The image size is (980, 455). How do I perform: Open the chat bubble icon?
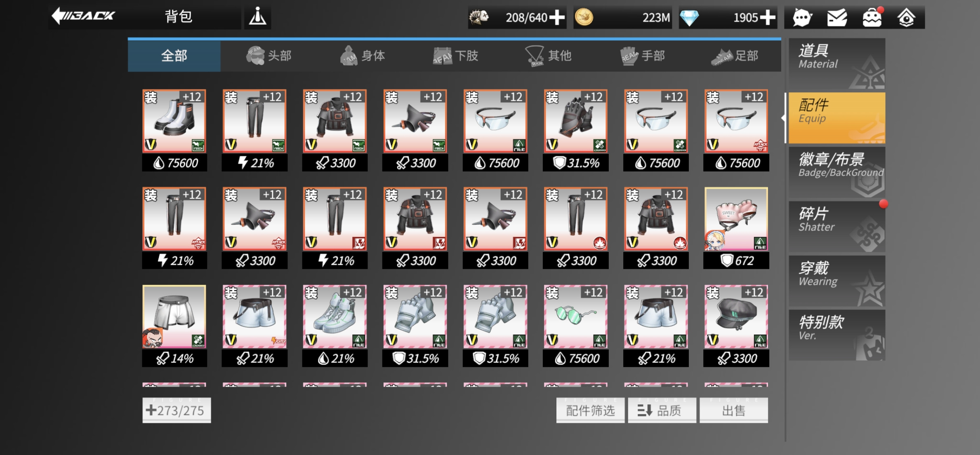click(802, 17)
